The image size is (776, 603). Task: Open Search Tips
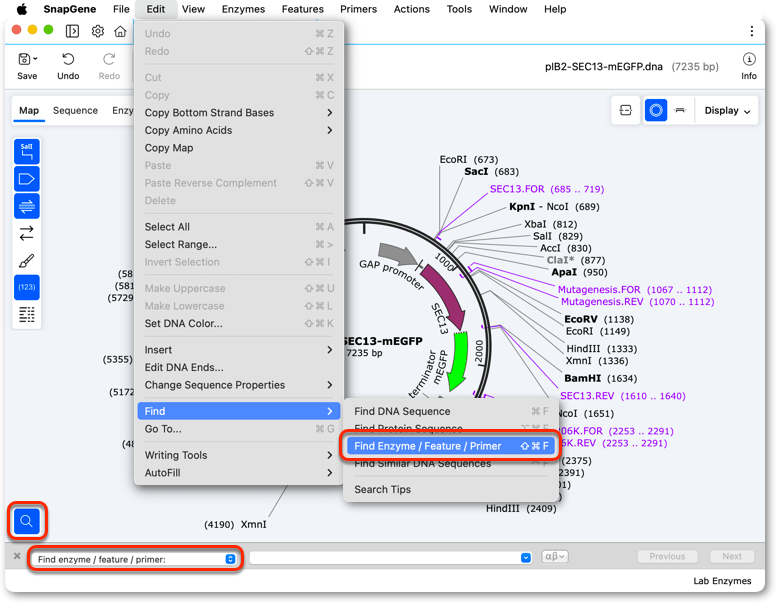tap(451, 489)
